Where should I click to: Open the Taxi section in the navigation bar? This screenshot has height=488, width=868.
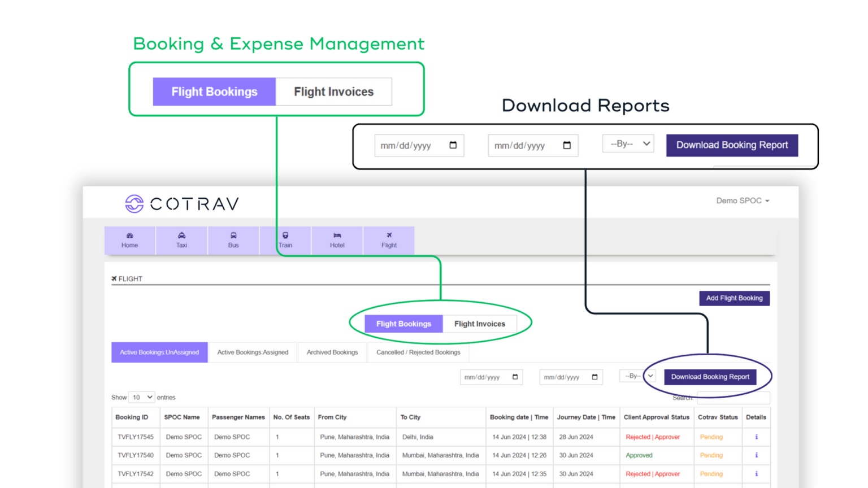click(x=181, y=241)
